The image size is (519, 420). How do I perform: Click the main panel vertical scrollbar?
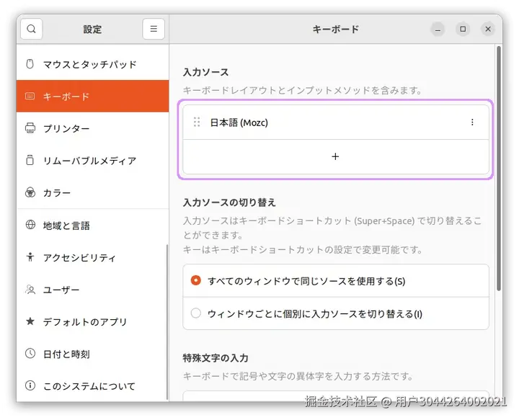tap(499, 169)
